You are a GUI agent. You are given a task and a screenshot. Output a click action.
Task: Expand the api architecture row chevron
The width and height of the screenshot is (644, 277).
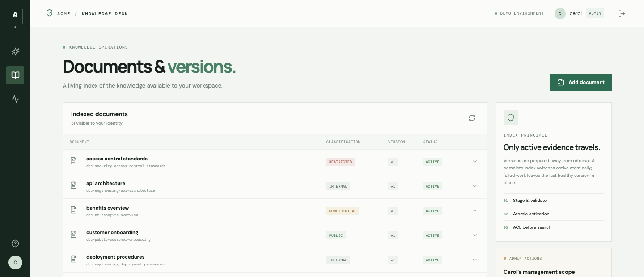[x=475, y=186]
